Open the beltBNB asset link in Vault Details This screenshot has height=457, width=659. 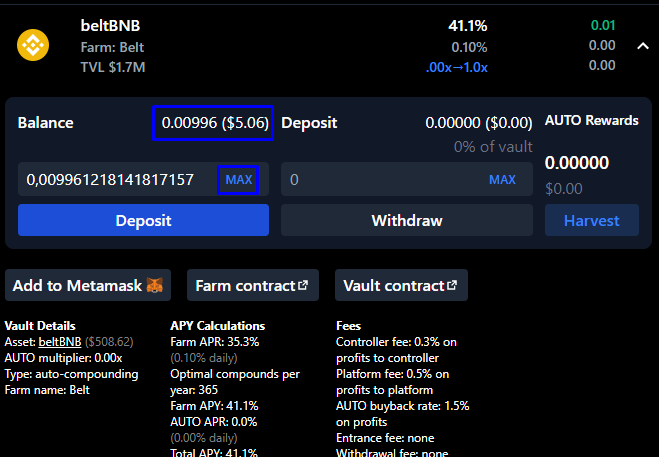pyautogui.click(x=60, y=341)
